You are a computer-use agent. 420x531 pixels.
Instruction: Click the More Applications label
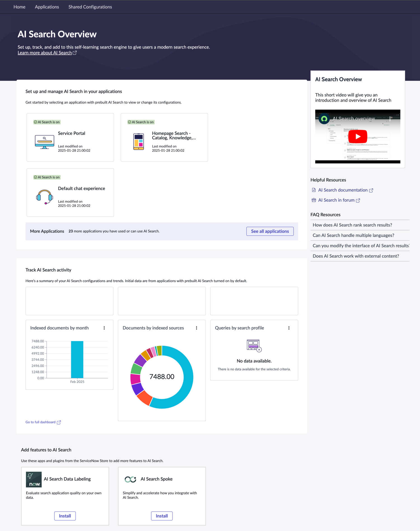pyautogui.click(x=47, y=231)
